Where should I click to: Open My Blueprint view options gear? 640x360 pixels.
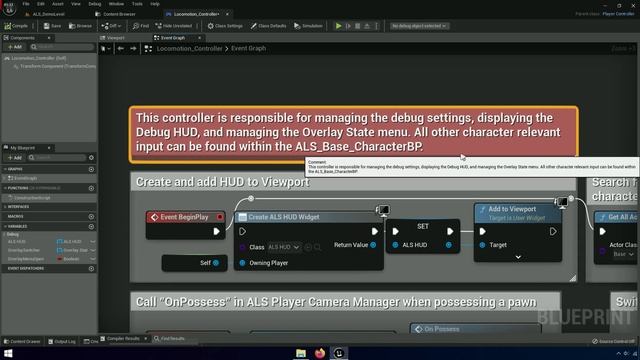(91, 158)
